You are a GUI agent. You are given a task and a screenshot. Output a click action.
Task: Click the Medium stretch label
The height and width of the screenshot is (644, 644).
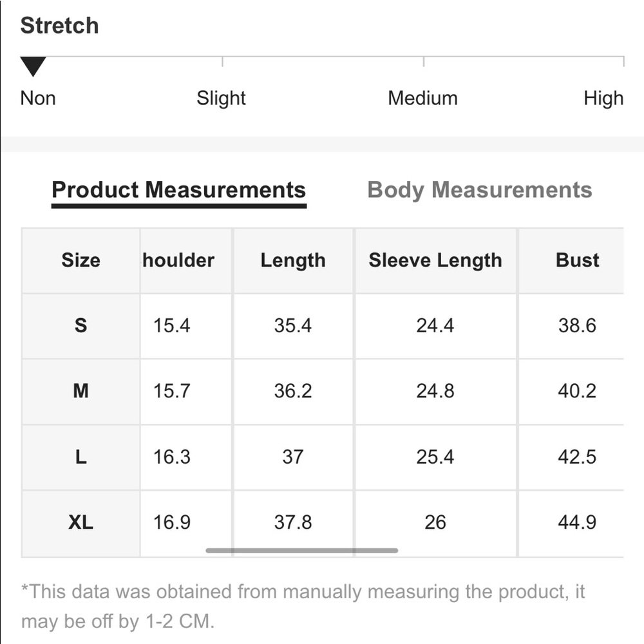[x=422, y=98]
